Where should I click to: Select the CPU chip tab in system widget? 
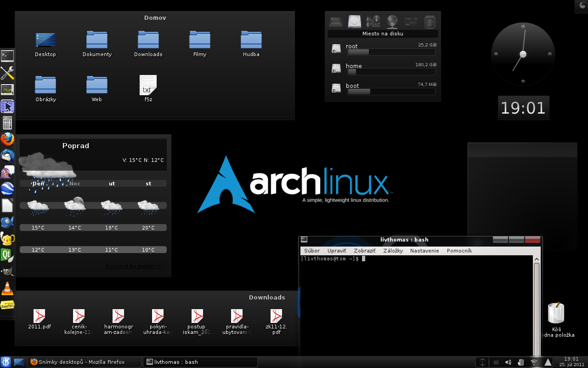pos(429,21)
